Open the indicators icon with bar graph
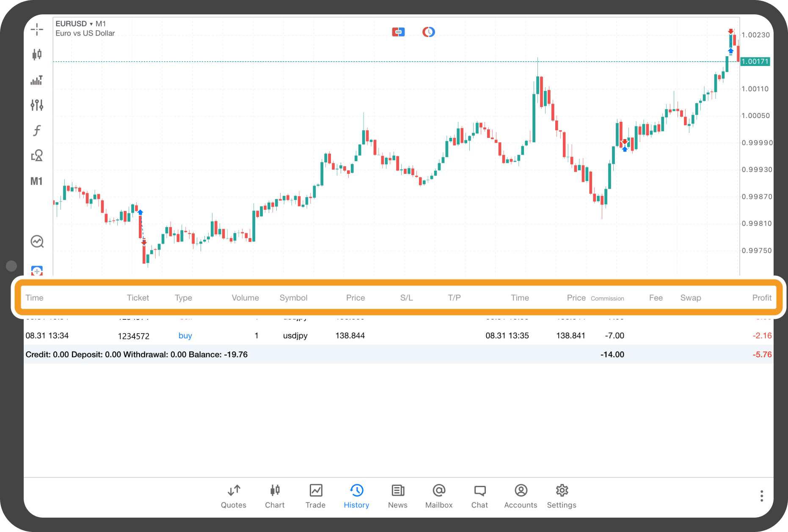This screenshot has width=788, height=532. 37,80
